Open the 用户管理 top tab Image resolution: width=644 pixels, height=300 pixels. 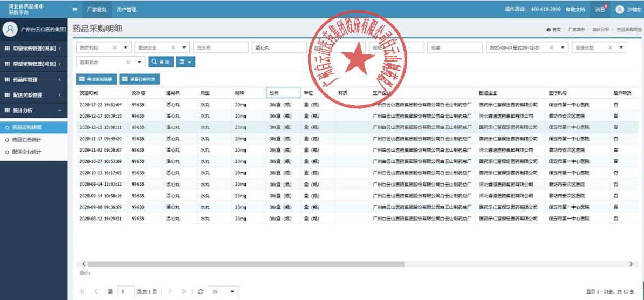coord(126,10)
